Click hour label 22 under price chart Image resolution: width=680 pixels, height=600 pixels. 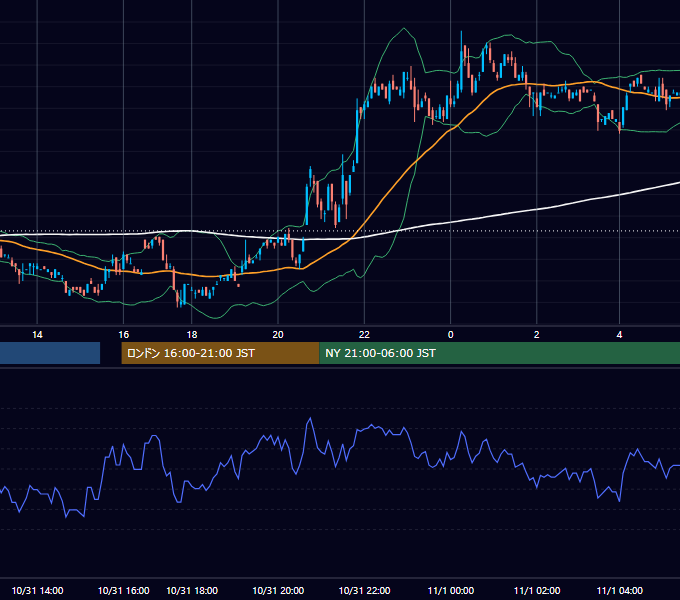(x=364, y=334)
